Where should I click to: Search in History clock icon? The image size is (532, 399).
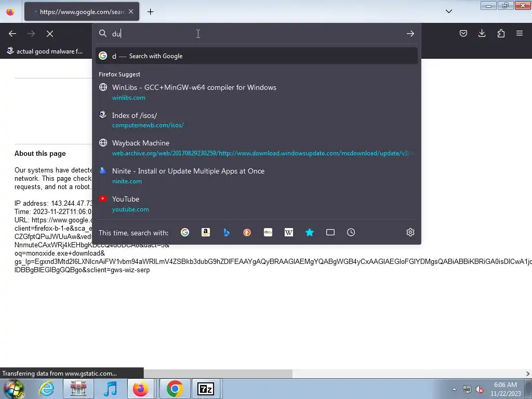click(351, 232)
